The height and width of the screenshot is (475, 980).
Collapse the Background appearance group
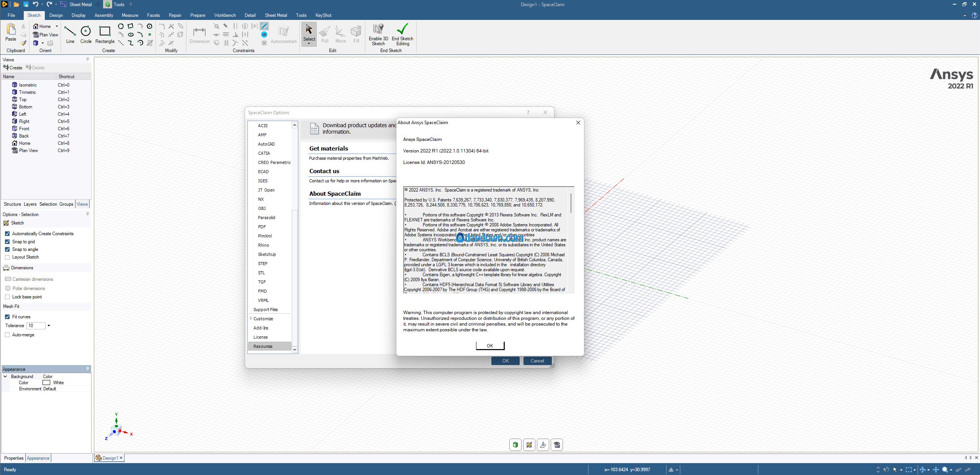5,377
